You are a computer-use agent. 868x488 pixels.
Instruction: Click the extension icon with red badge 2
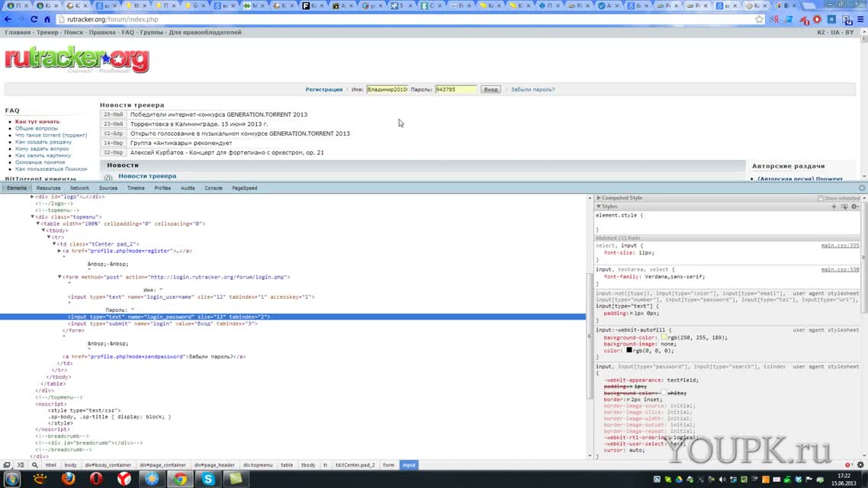[805, 20]
